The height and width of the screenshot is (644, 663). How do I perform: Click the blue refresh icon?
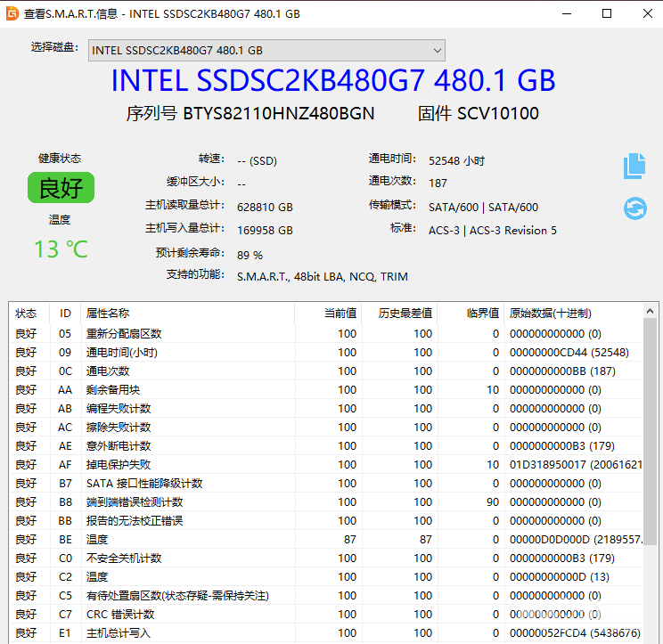634,208
